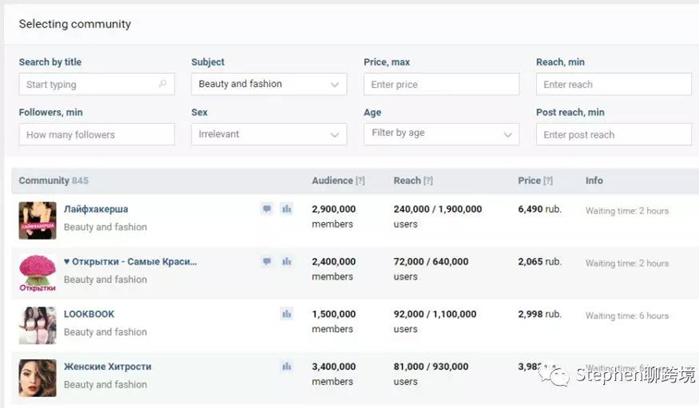This screenshot has height=408, width=699.
Task: Open statistics chart icon for Лайфхакерша
Action: [x=287, y=209]
